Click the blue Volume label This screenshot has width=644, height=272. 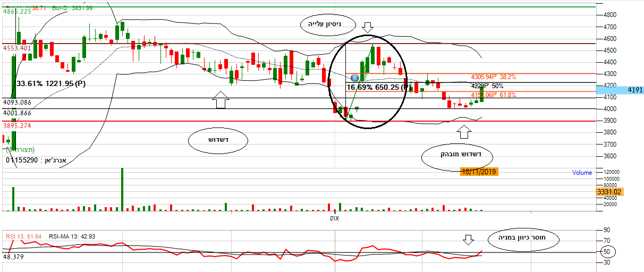582,173
